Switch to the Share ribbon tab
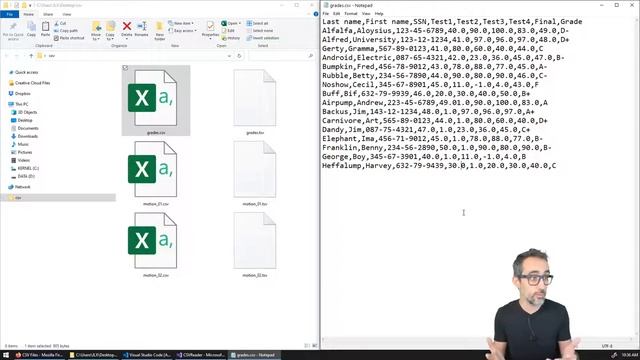 (48, 14)
